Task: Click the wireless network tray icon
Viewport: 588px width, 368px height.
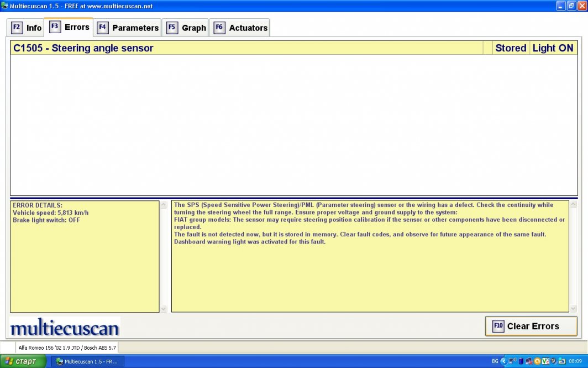Action: (x=512, y=361)
